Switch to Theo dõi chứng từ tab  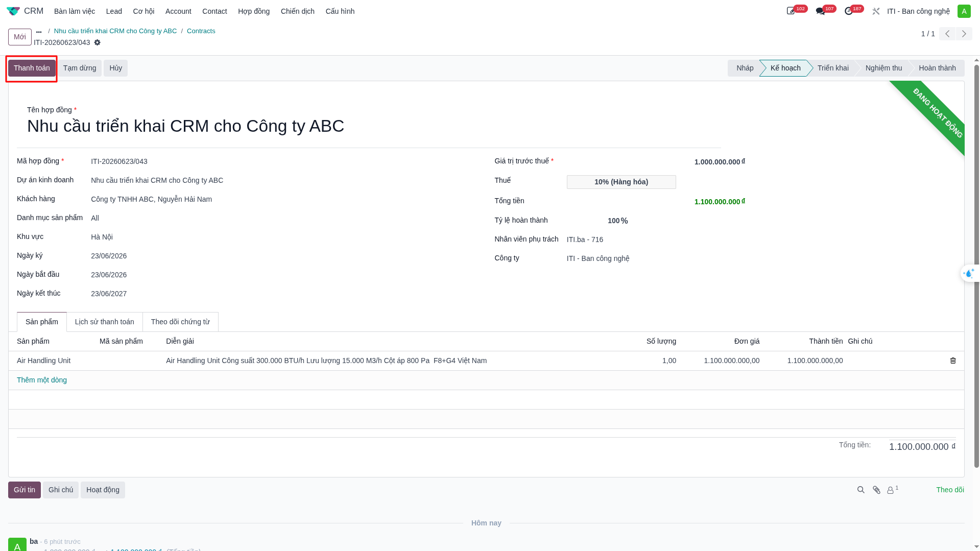pos(180,322)
